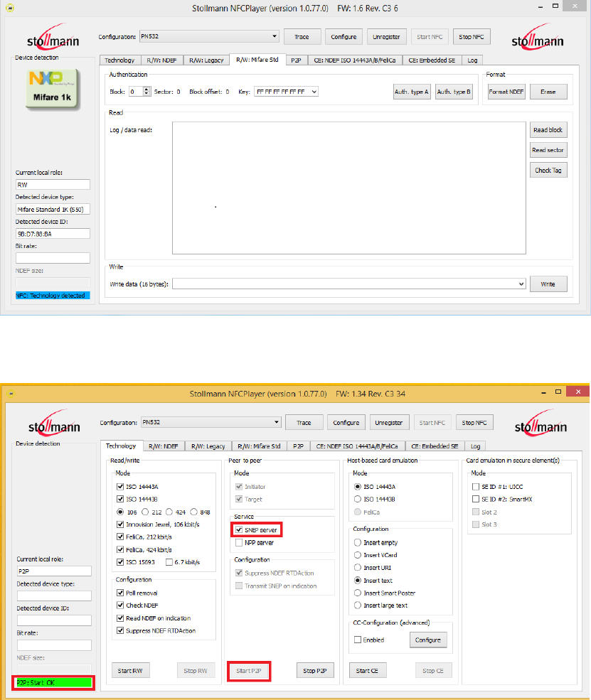Expand the Write data combo box
This screenshot has height=700, width=591.
coord(349,284)
